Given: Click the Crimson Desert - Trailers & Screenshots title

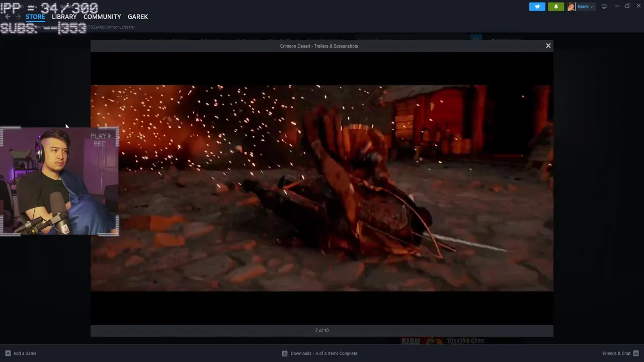Looking at the screenshot, I should (x=319, y=46).
